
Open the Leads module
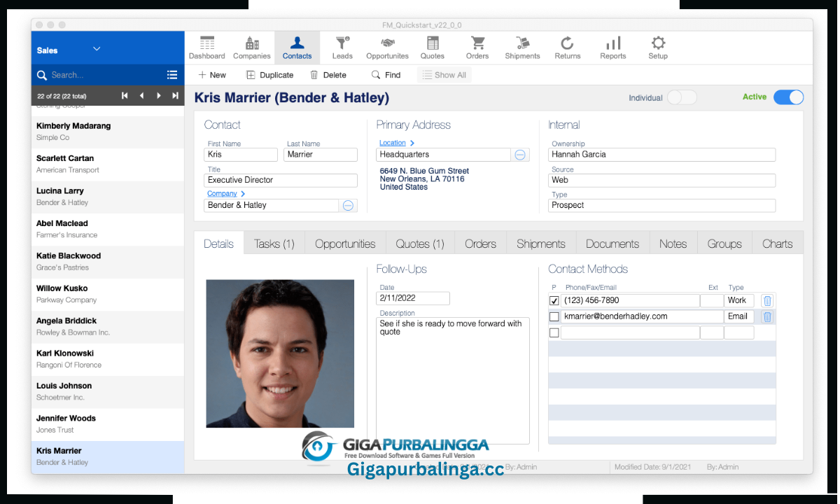pos(342,48)
